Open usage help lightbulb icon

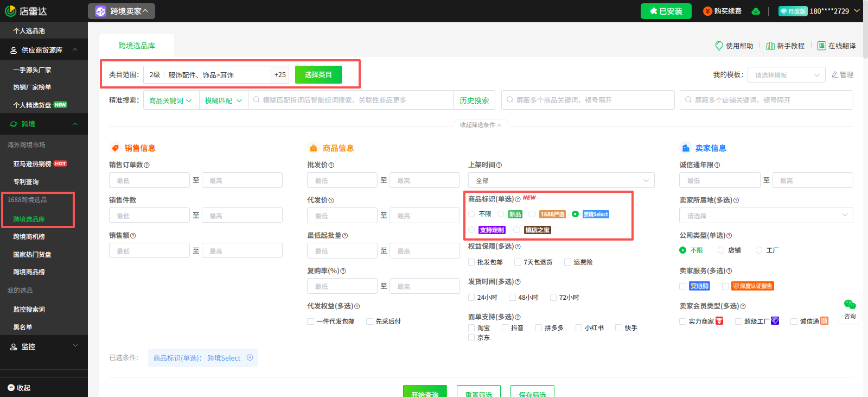(719, 46)
